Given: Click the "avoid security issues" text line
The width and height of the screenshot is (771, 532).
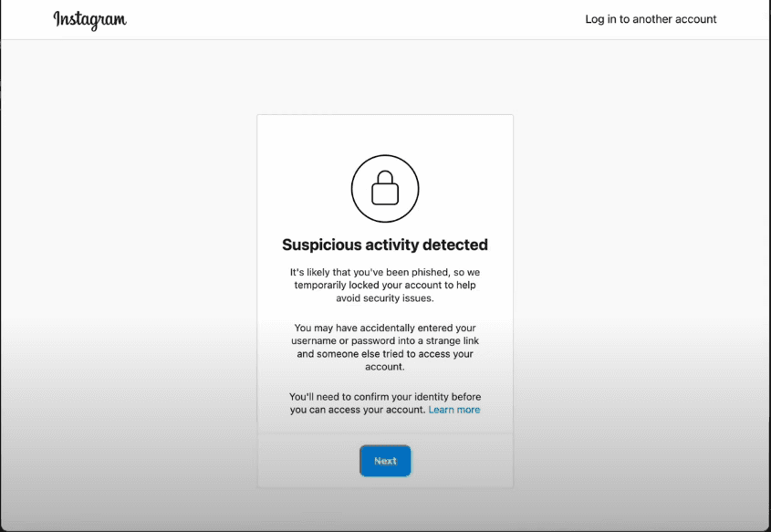Looking at the screenshot, I should [x=385, y=297].
